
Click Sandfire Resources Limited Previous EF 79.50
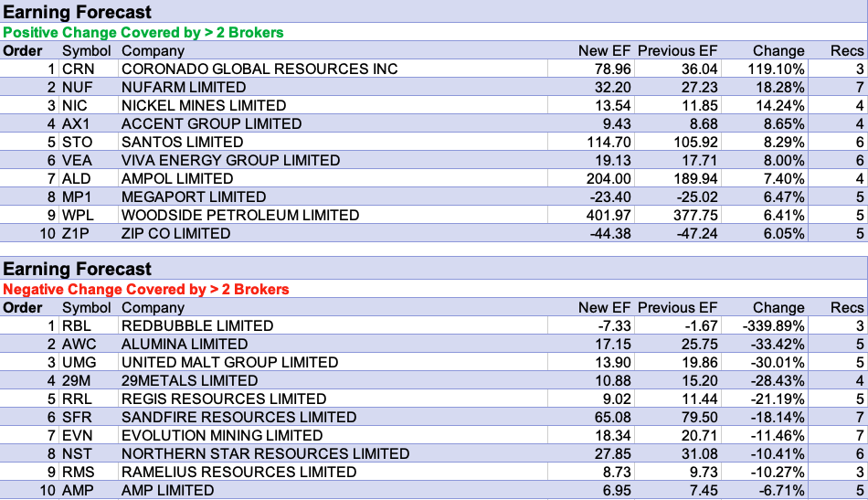695,418
